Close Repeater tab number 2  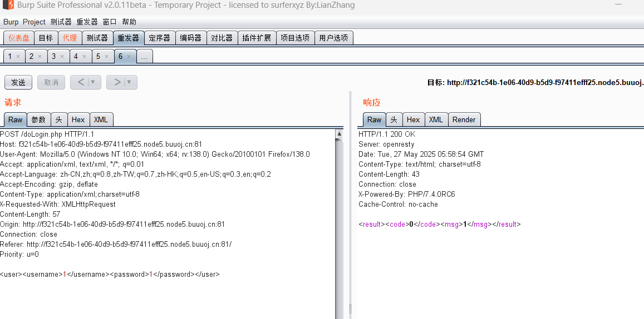[40, 57]
